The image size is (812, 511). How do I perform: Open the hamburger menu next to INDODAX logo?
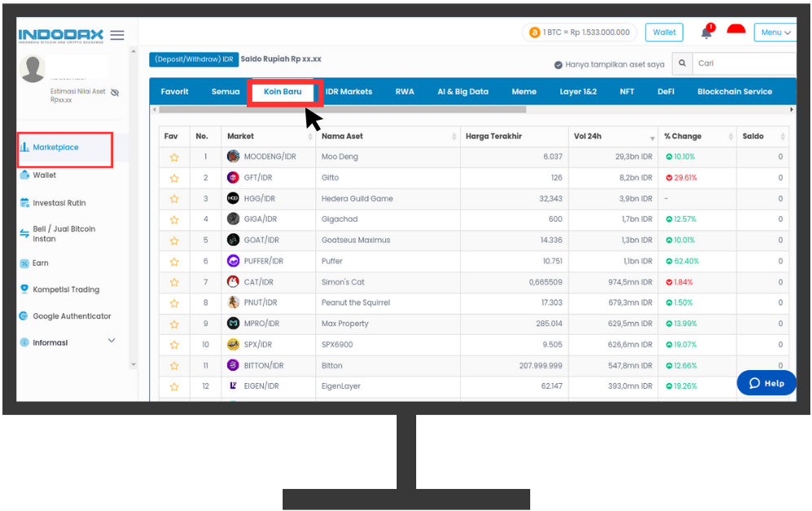[117, 35]
